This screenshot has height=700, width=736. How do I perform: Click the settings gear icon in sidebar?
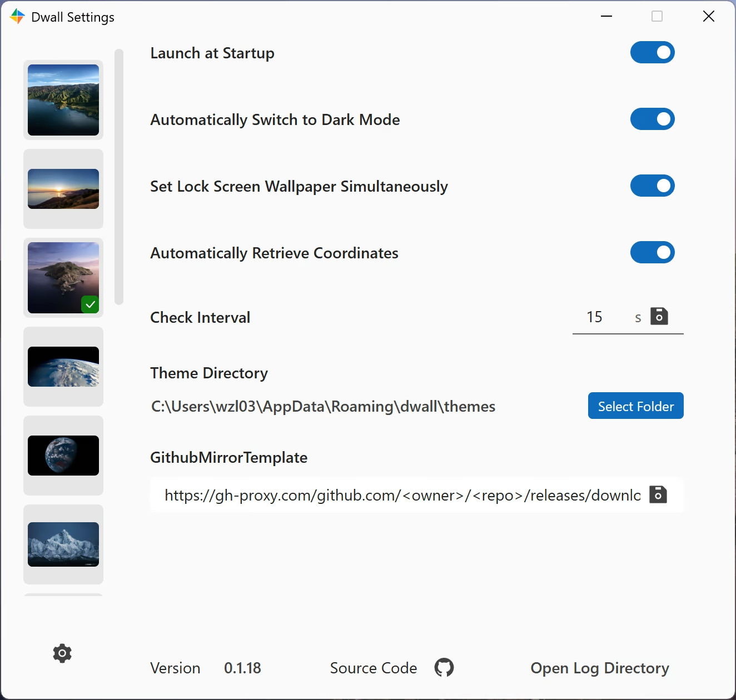tap(62, 653)
